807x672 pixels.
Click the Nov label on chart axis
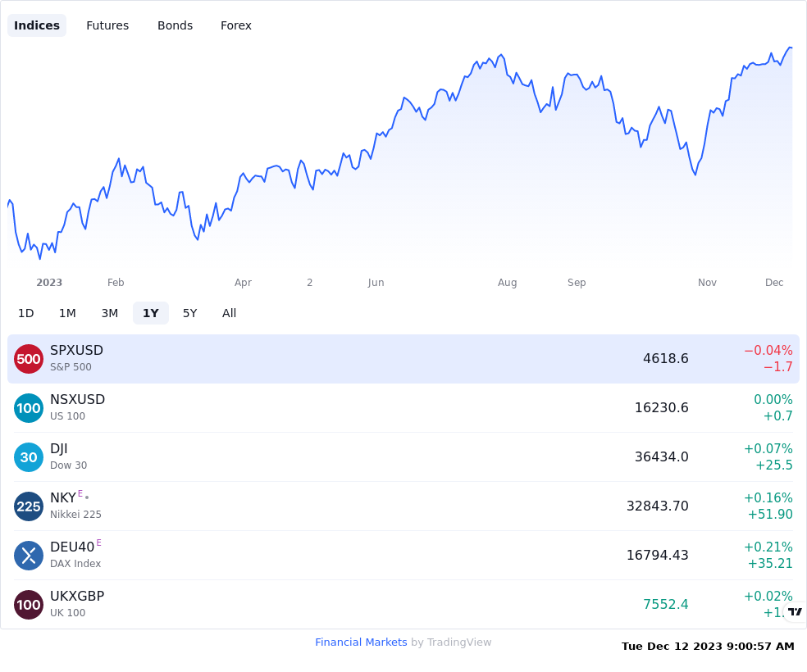coord(707,282)
